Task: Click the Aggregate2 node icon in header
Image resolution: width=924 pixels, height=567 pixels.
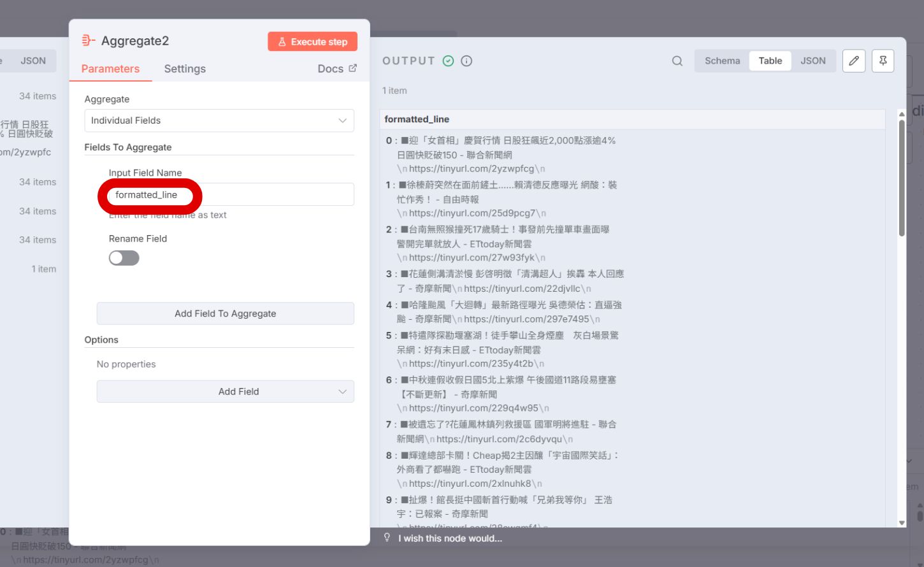Action: click(87, 40)
